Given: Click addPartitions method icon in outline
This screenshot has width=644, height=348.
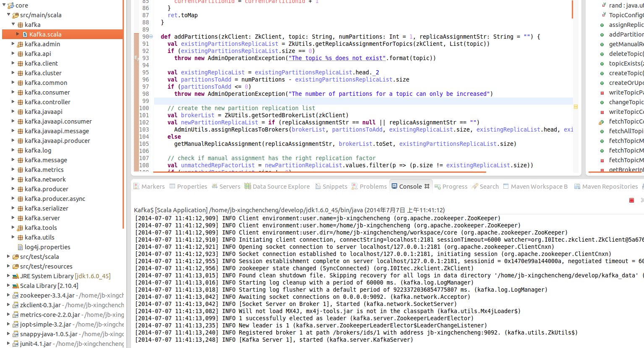Looking at the screenshot, I should [x=602, y=34].
